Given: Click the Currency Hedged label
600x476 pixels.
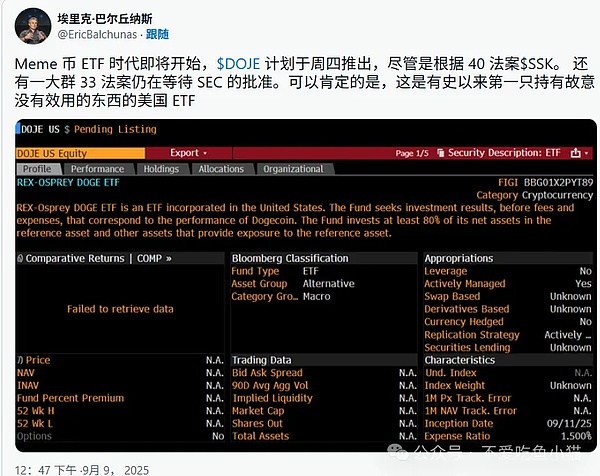Looking at the screenshot, I should [x=464, y=322].
